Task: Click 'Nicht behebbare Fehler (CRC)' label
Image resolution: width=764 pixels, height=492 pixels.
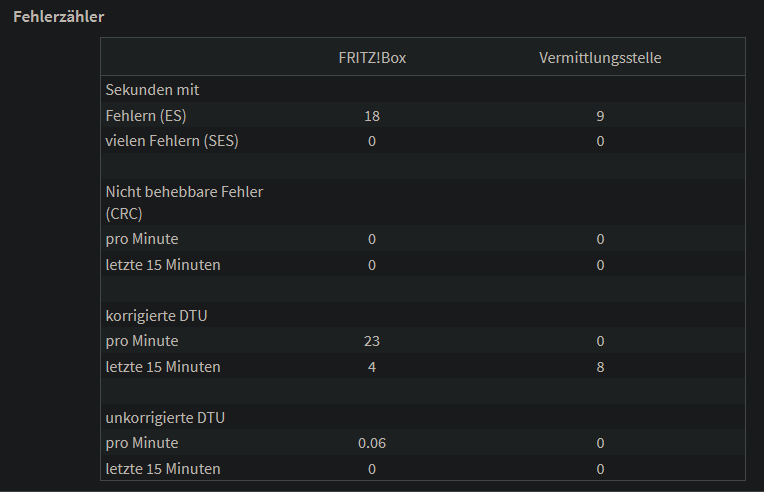Action: click(184, 203)
